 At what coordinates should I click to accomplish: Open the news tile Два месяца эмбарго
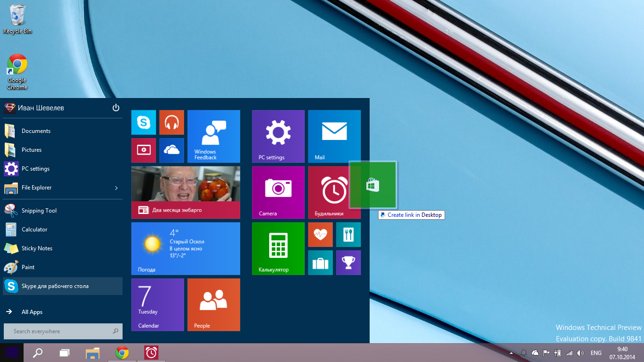coord(185,192)
